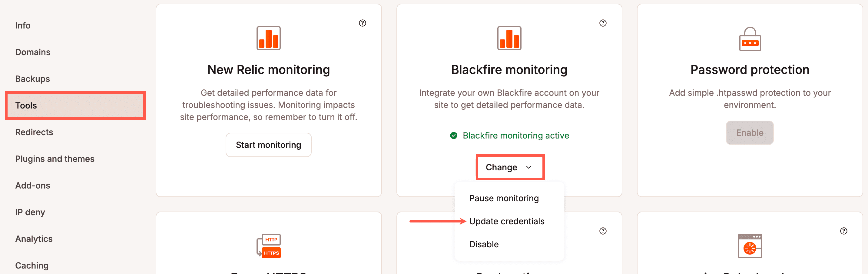Choose Pause monitoring in the open menu
Image resolution: width=868 pixels, height=274 pixels.
[x=504, y=198]
